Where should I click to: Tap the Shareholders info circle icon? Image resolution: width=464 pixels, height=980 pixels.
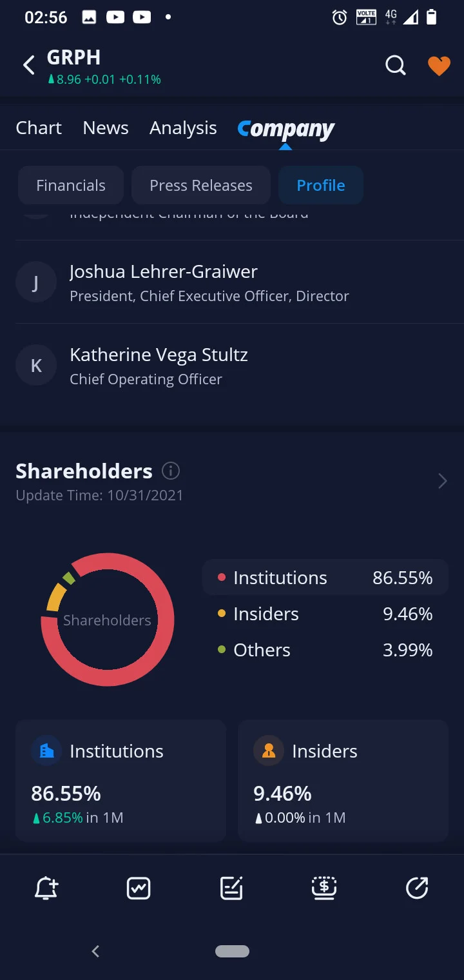click(x=171, y=471)
